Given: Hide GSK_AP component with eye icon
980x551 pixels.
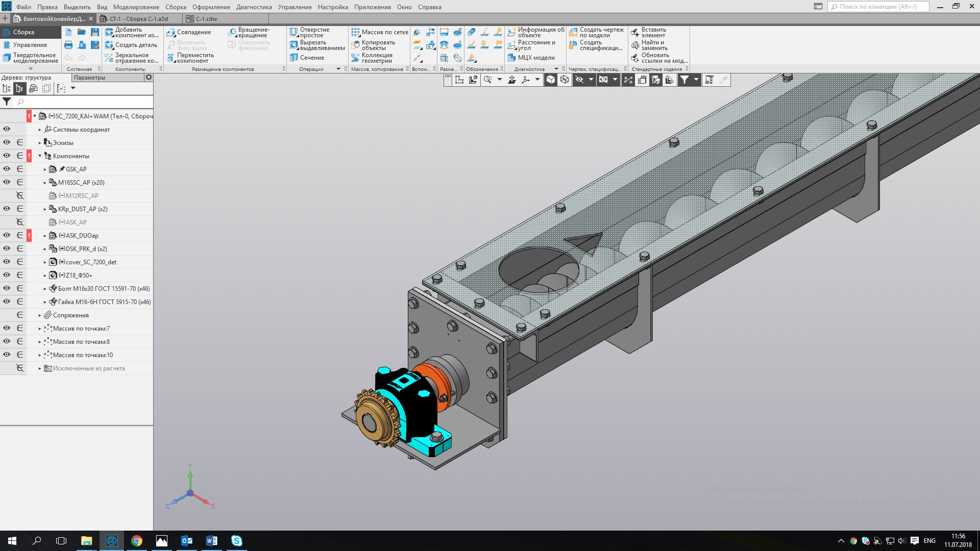Looking at the screenshot, I should coord(7,169).
